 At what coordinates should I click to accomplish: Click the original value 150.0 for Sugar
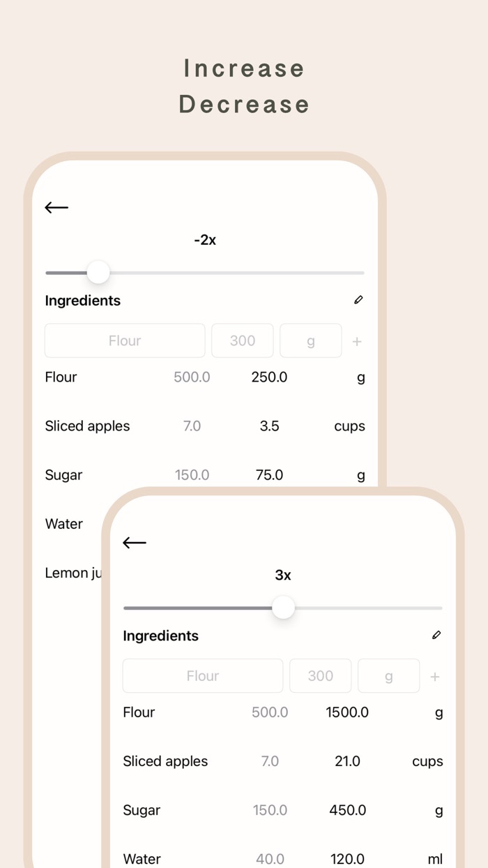point(192,474)
